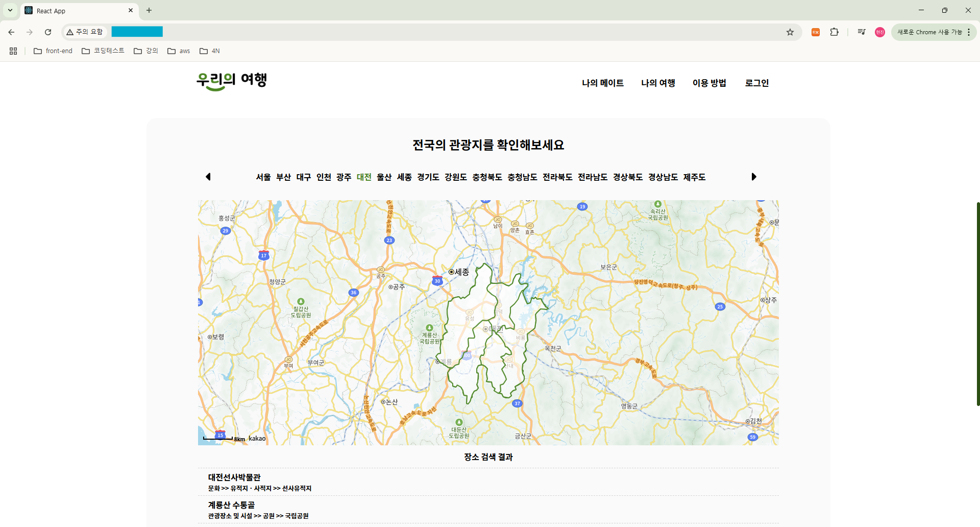The image size is (980, 527).
Task: Select the highlighted 대전 region tab
Action: (x=364, y=177)
